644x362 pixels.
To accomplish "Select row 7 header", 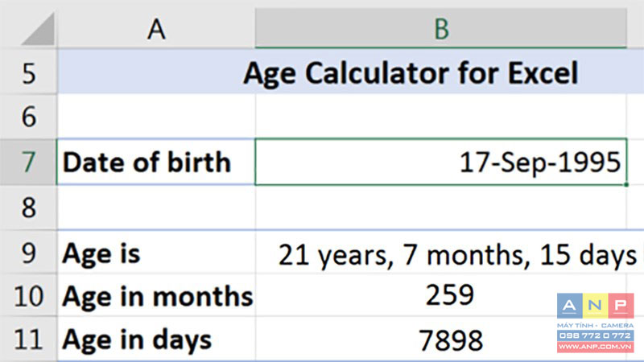I will click(x=29, y=162).
